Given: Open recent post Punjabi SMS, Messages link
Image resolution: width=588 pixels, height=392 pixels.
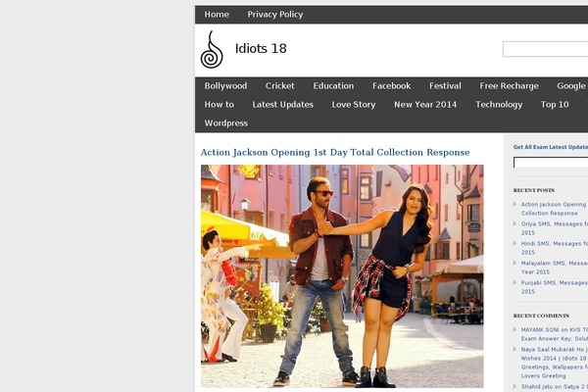Looking at the screenshot, I should point(555,287).
